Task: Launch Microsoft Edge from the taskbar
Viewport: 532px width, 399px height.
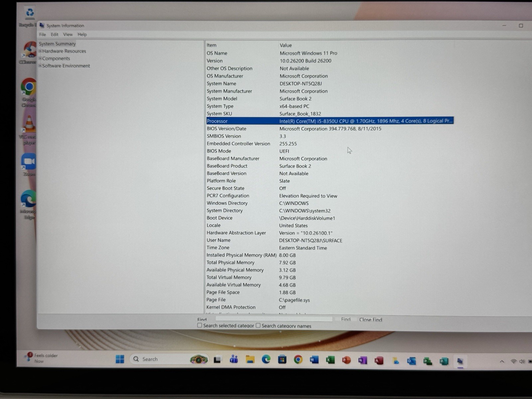Action: 266,359
